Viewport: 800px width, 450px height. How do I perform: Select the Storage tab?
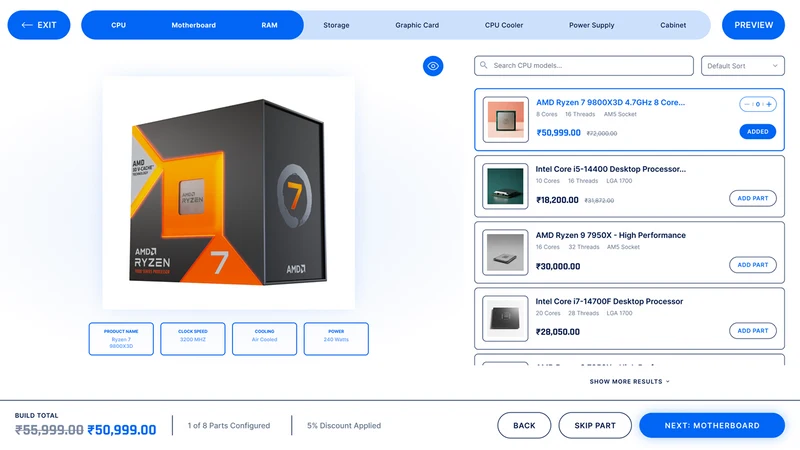click(336, 25)
